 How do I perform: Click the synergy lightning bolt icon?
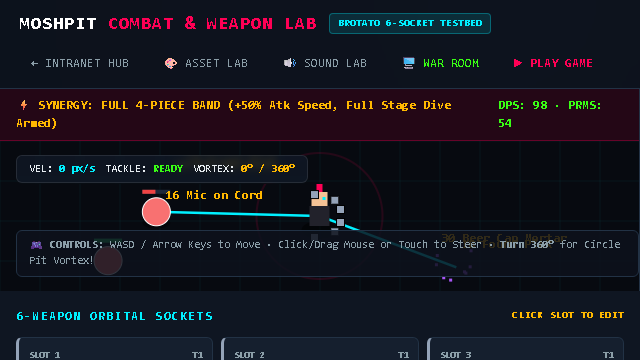[24, 105]
